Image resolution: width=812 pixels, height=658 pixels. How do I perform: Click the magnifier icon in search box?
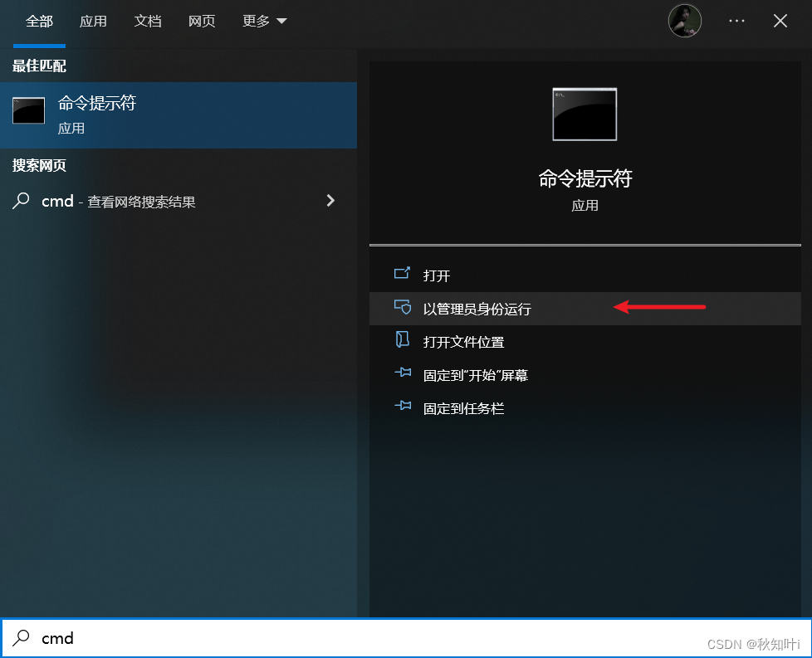22,638
